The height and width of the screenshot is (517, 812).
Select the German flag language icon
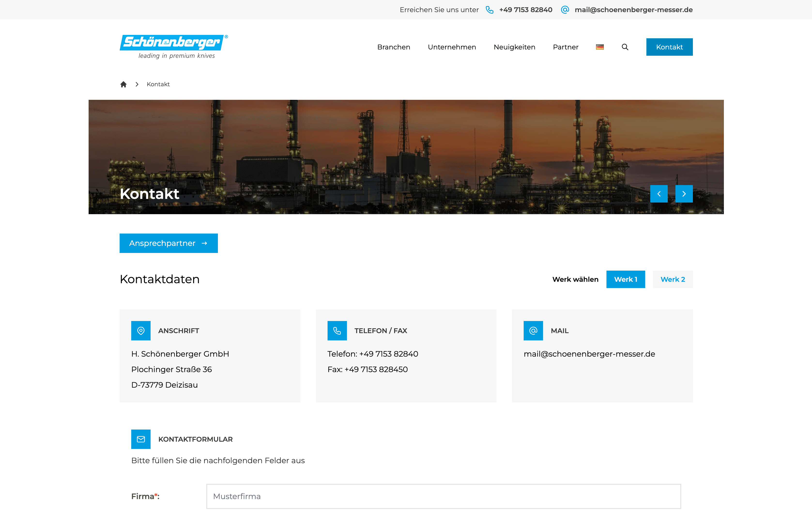(x=599, y=47)
